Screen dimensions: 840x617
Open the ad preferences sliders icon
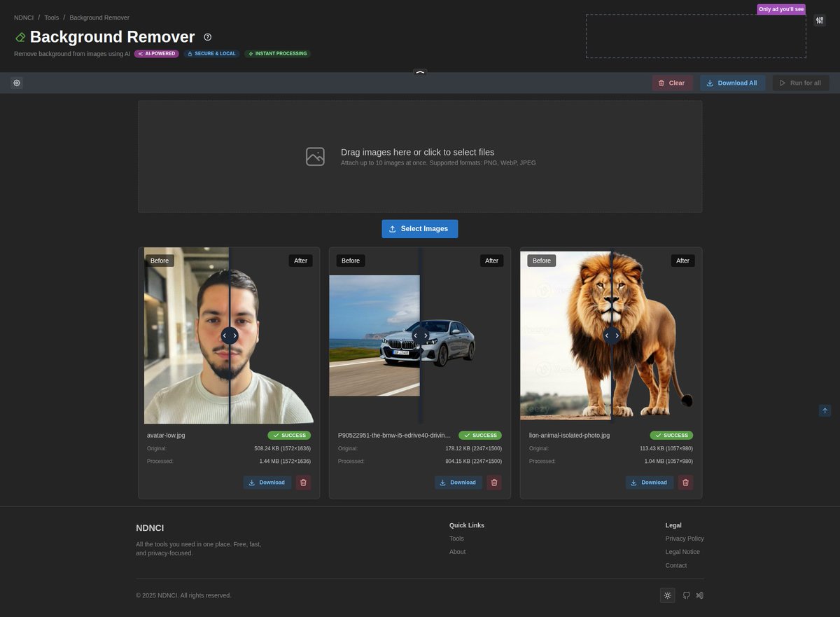click(820, 20)
